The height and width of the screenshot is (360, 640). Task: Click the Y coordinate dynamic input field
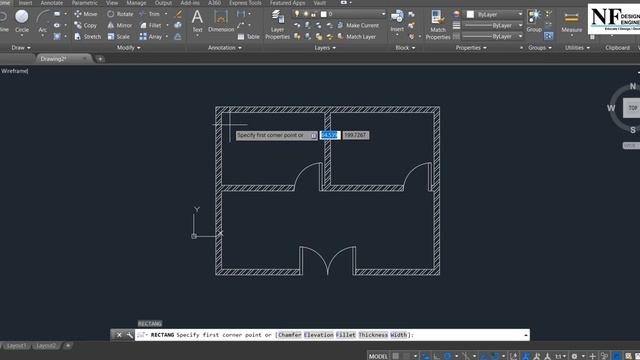(x=356, y=135)
